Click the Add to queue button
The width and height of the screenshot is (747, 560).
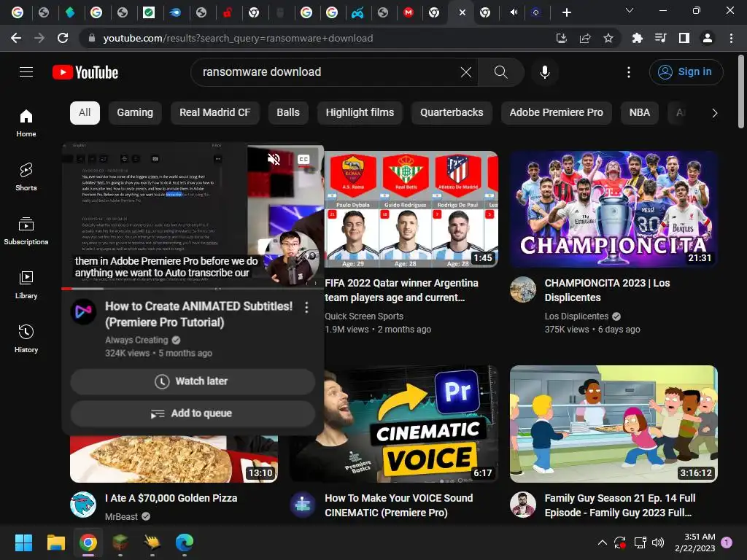coord(193,413)
